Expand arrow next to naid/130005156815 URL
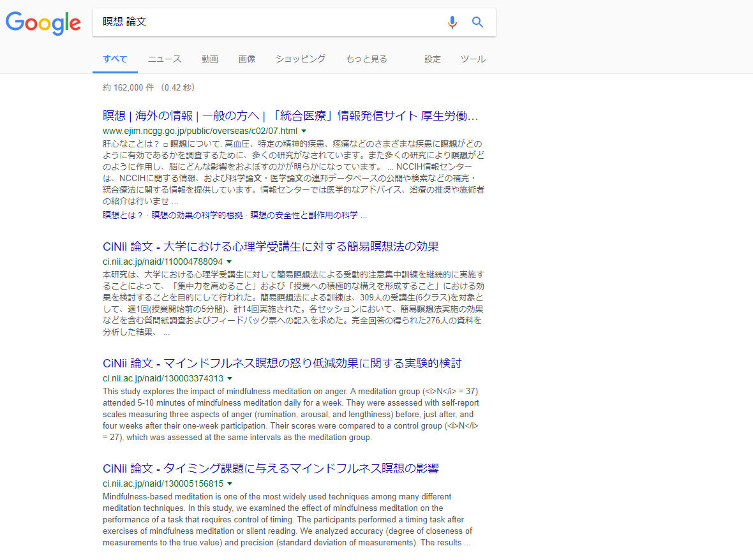 pyautogui.click(x=230, y=483)
